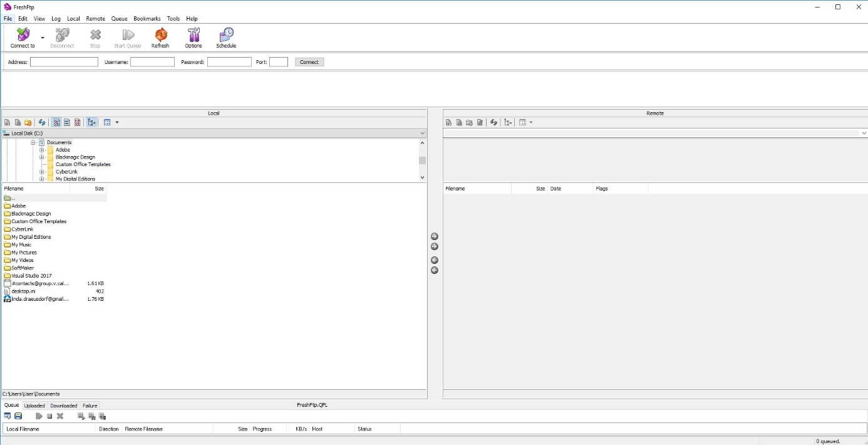The width and height of the screenshot is (868, 445).
Task: Click the Start Queue toolbar icon
Action: (127, 36)
